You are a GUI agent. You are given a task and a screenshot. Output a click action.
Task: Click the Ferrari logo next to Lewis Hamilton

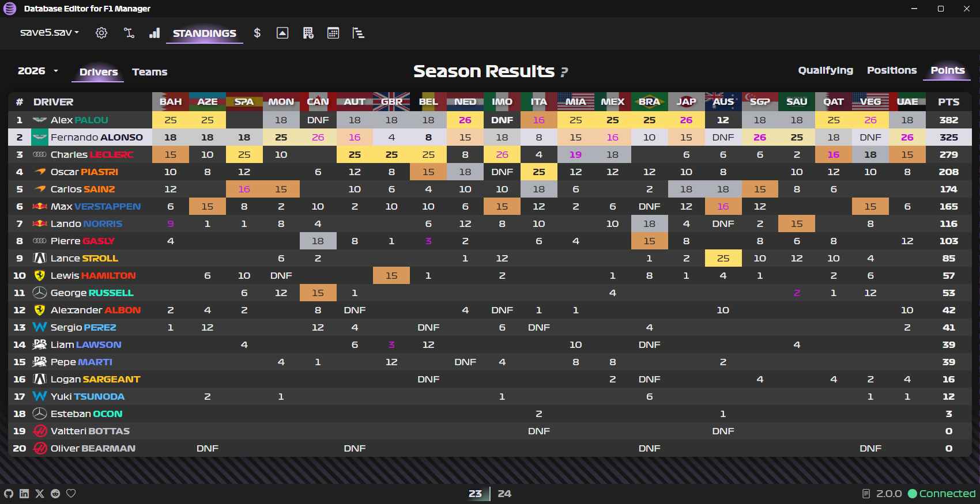pos(39,275)
